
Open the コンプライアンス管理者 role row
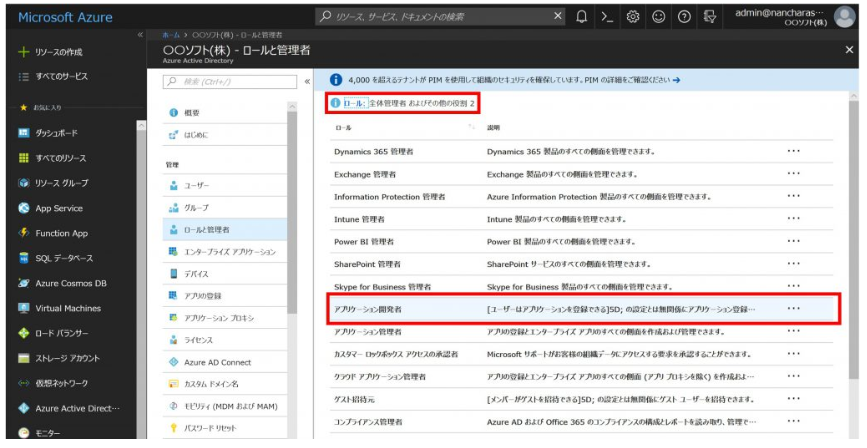(x=582, y=422)
